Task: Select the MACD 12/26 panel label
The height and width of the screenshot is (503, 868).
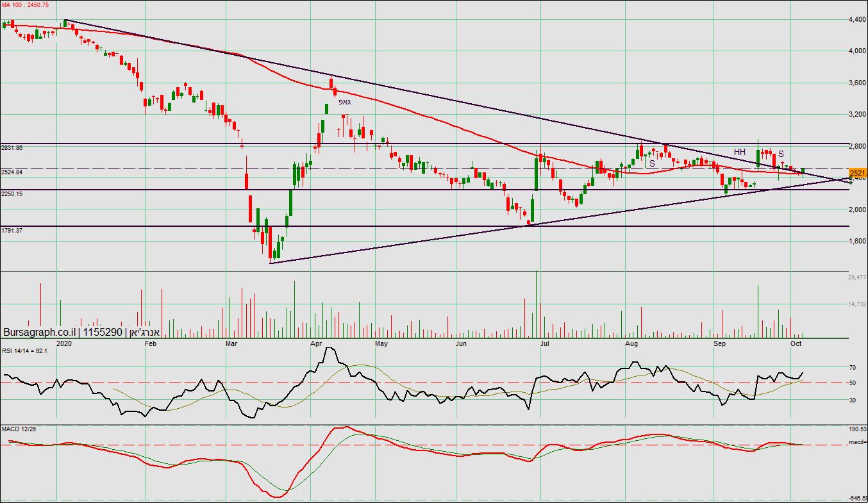Action: click(18, 428)
